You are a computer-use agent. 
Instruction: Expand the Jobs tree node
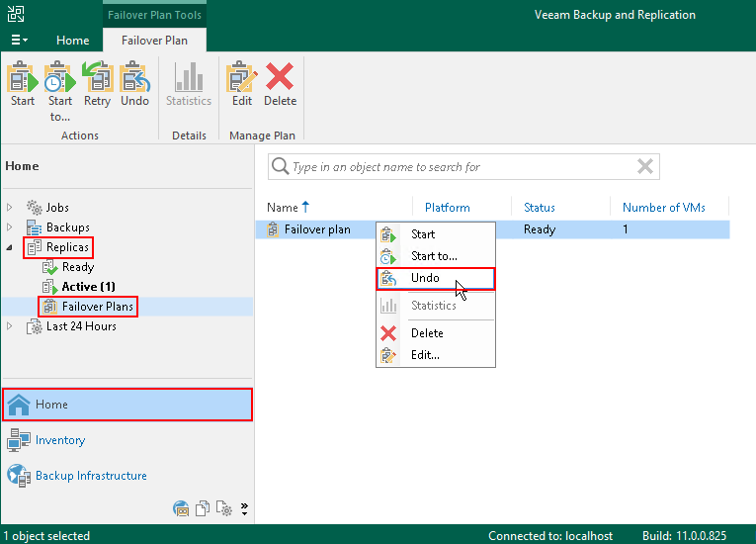(10, 208)
